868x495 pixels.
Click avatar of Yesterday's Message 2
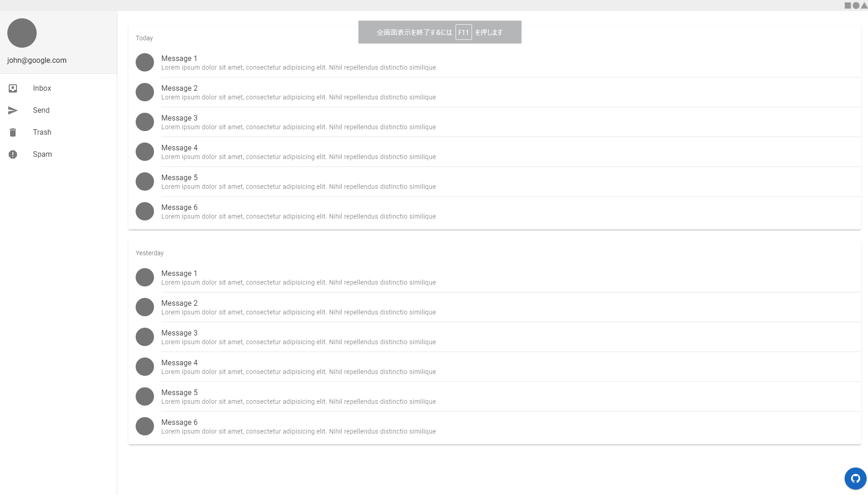[145, 307]
